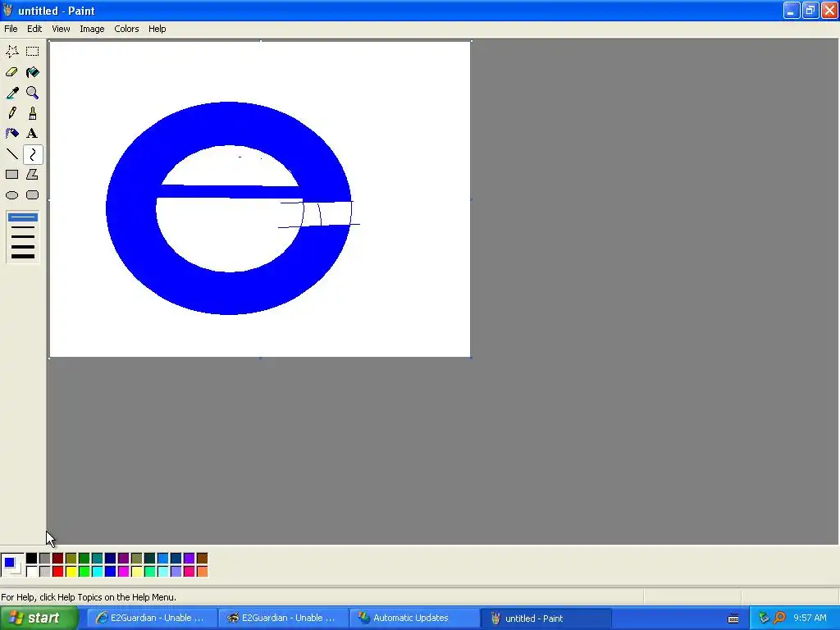
Task: Open Automatic Updates from the taskbar
Action: 414,619
